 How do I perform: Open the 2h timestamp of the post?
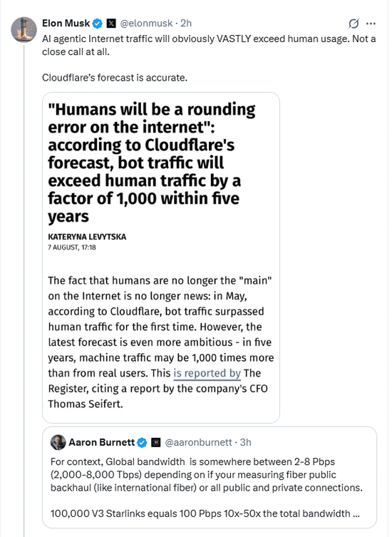pos(186,24)
